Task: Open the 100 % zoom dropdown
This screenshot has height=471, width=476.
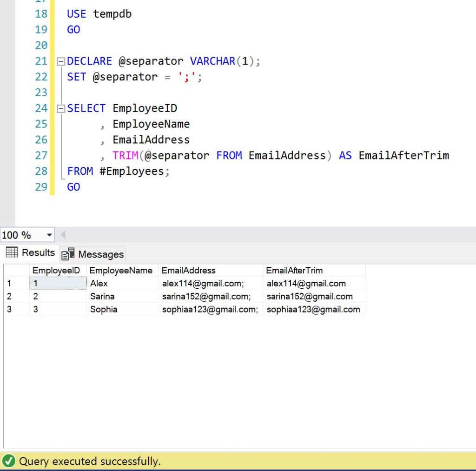Action: (x=49, y=235)
